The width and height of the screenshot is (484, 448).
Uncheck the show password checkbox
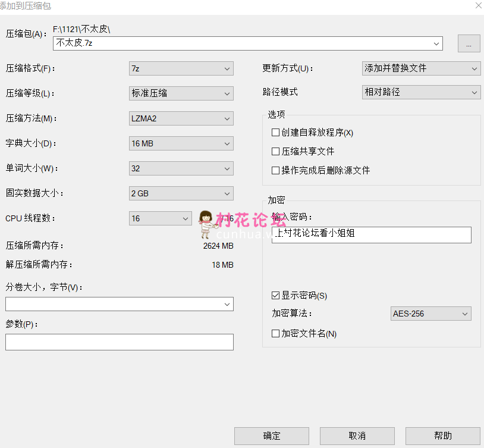click(x=275, y=296)
